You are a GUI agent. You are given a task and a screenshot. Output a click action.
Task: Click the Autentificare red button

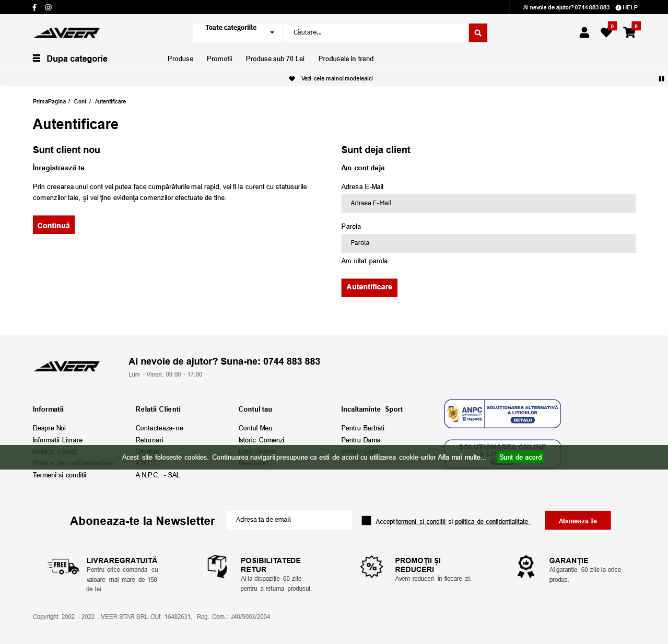[x=369, y=288]
